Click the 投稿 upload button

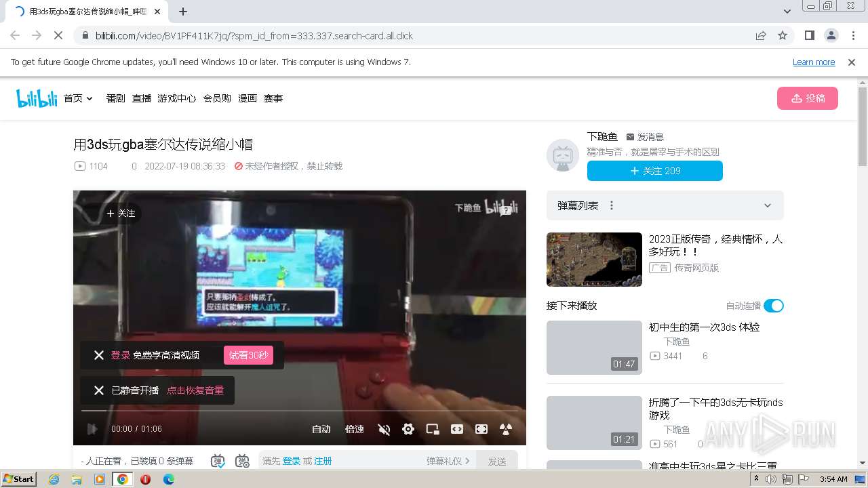807,98
